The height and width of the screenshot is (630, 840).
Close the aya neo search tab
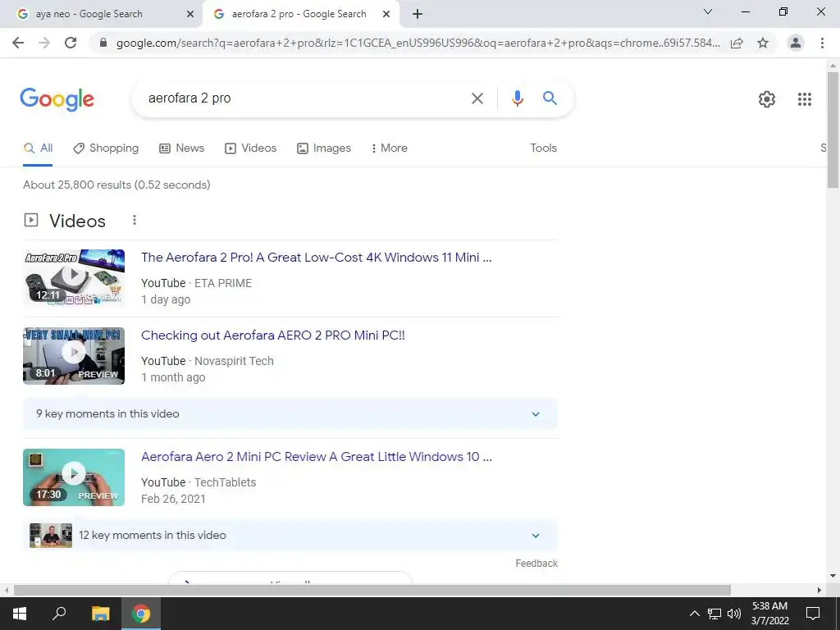pos(190,14)
